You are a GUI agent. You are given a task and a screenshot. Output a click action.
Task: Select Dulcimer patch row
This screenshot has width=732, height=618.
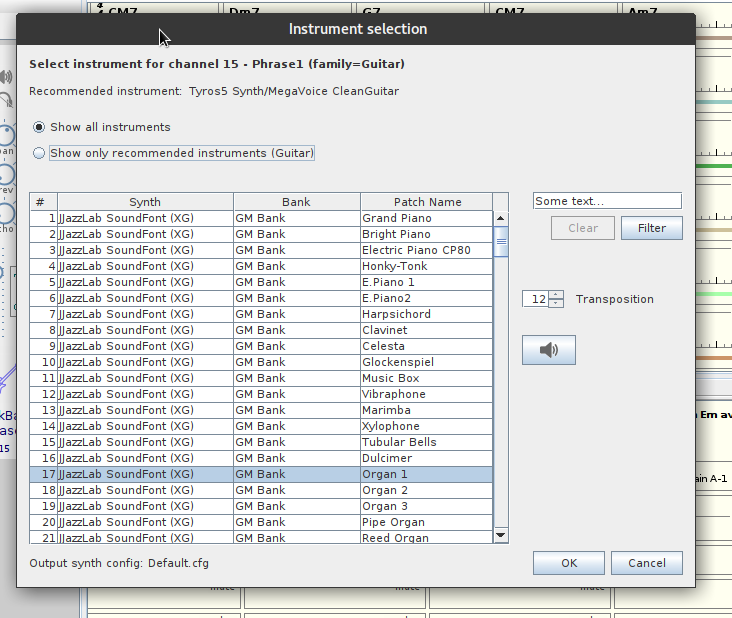point(261,458)
